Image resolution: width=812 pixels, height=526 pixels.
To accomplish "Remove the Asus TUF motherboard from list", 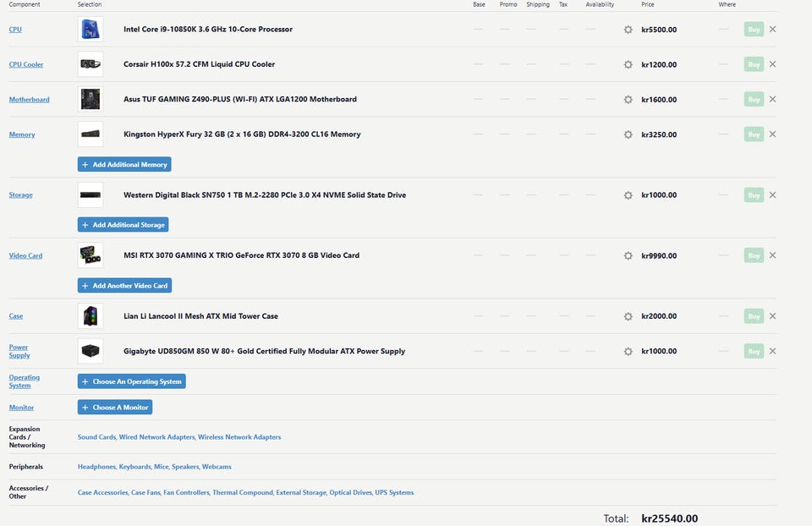I will [x=772, y=100].
